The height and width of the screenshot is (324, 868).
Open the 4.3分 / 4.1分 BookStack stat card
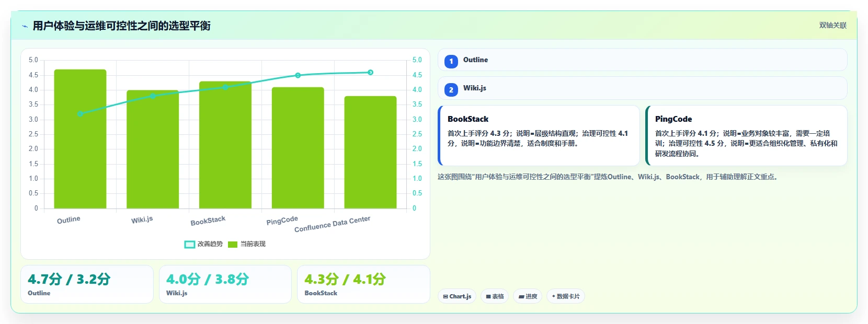(363, 284)
